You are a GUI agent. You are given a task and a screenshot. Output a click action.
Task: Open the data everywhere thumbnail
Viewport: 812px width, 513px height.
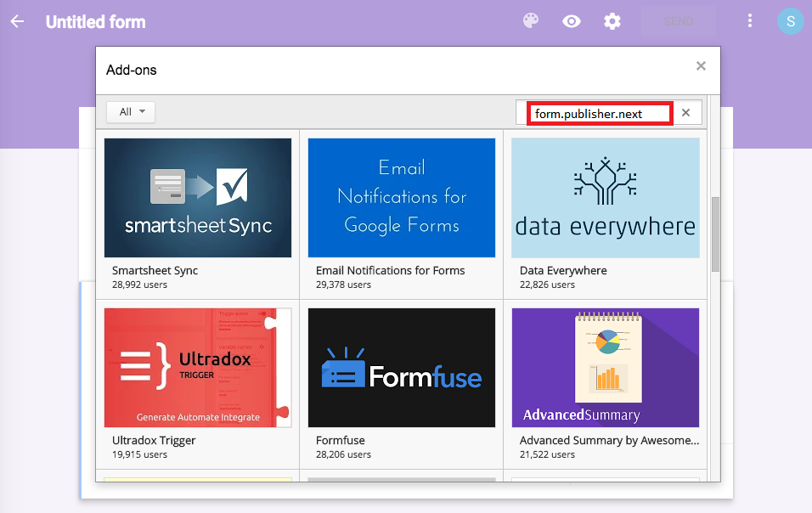pyautogui.click(x=606, y=198)
